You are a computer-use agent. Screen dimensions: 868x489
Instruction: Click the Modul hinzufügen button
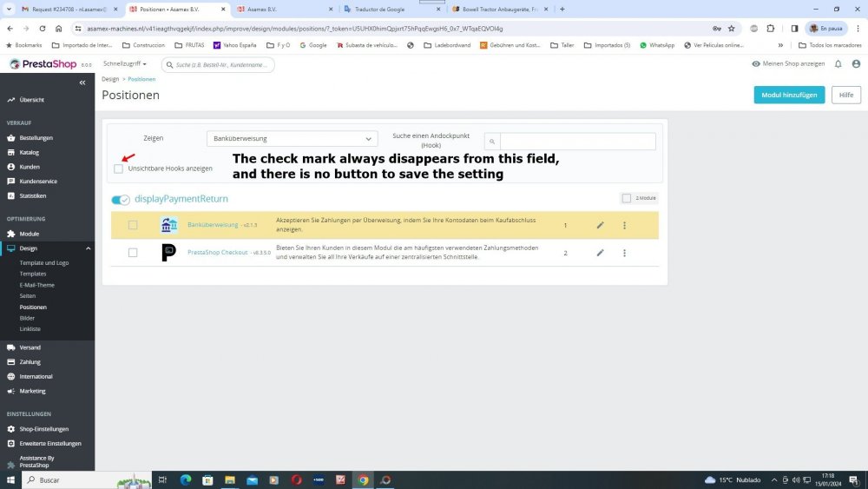[789, 96]
